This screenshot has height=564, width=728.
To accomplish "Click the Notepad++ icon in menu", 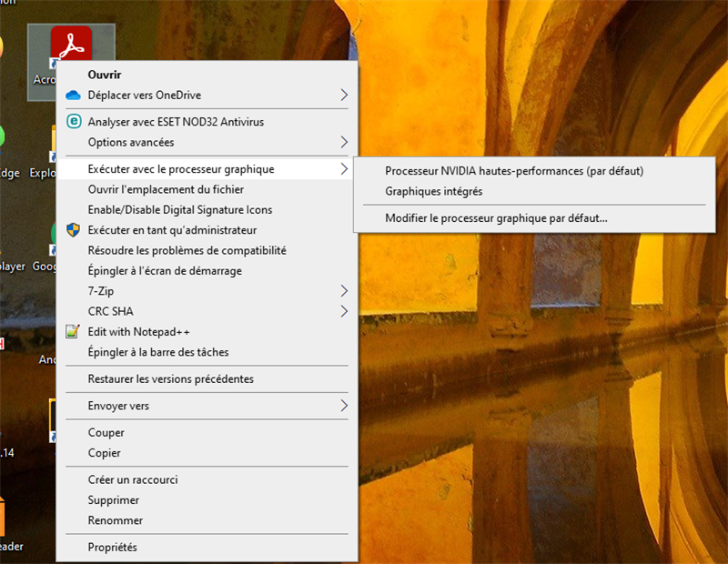I will coord(74,332).
